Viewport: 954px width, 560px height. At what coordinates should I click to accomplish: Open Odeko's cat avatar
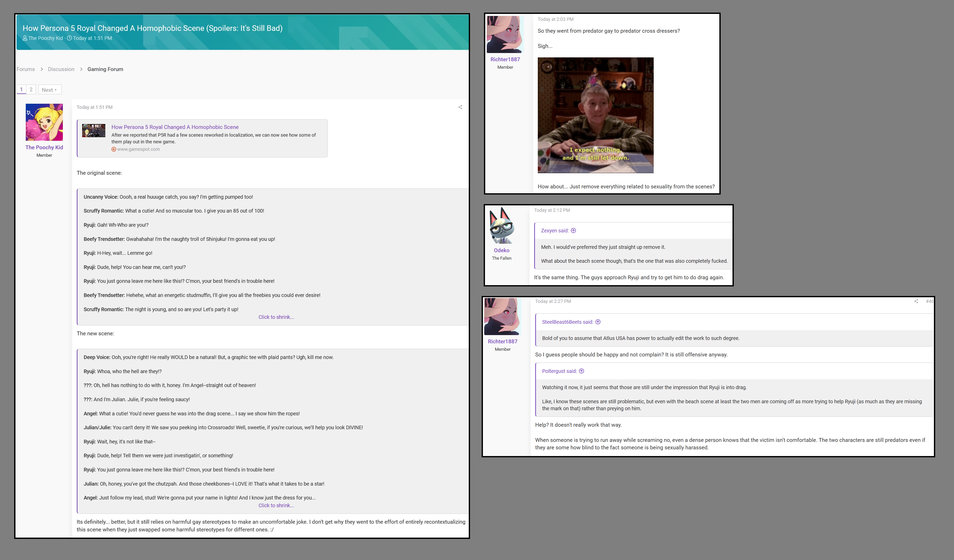click(x=502, y=225)
